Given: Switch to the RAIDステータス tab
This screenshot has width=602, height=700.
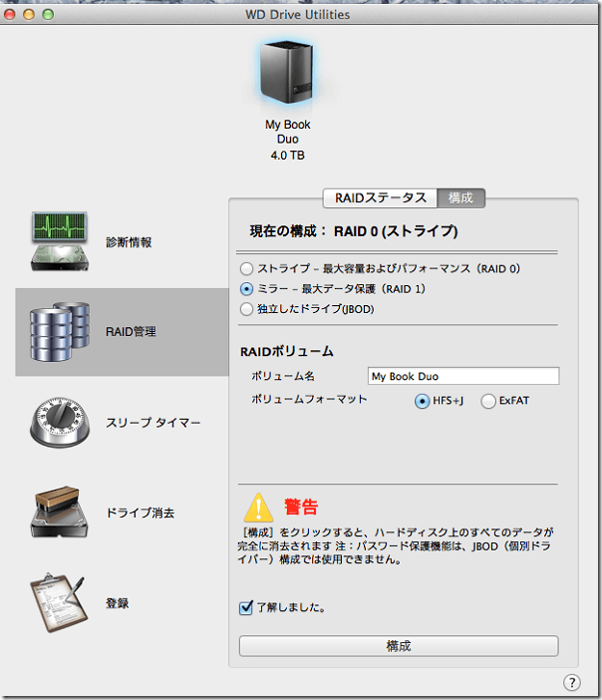Looking at the screenshot, I should point(379,198).
